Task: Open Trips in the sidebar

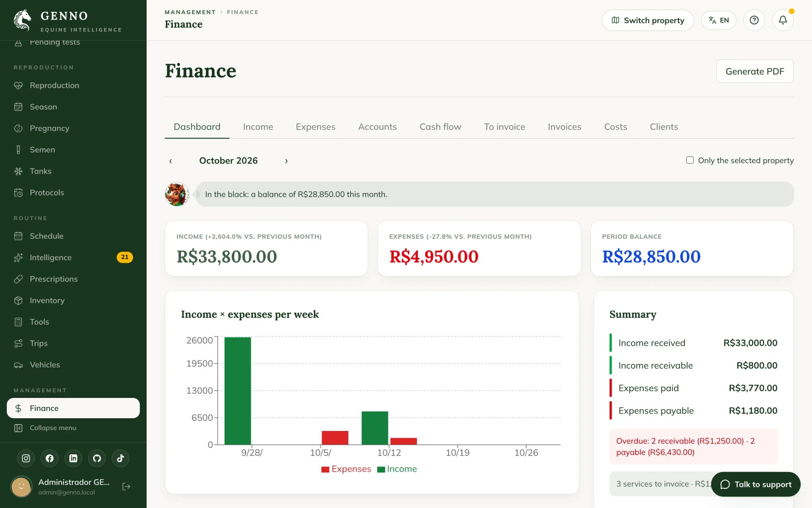Action: (x=73, y=343)
